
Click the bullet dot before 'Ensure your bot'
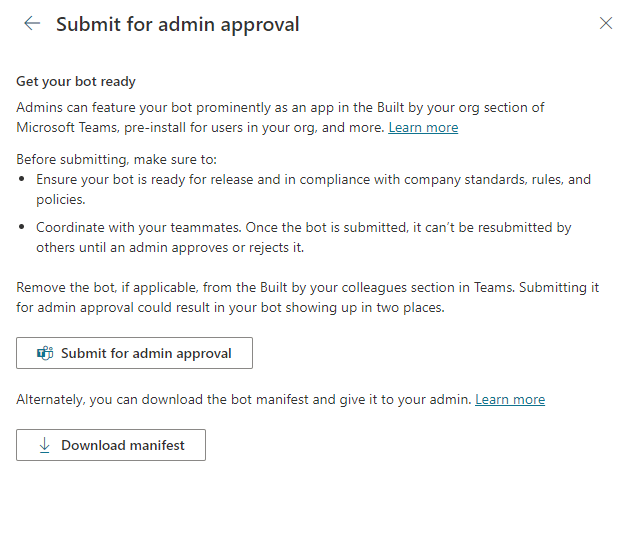[24, 180]
